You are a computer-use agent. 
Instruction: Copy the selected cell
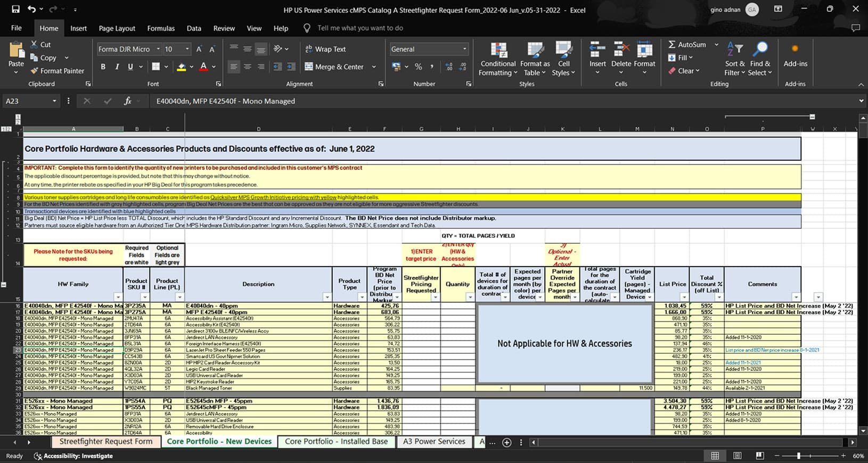click(x=43, y=57)
